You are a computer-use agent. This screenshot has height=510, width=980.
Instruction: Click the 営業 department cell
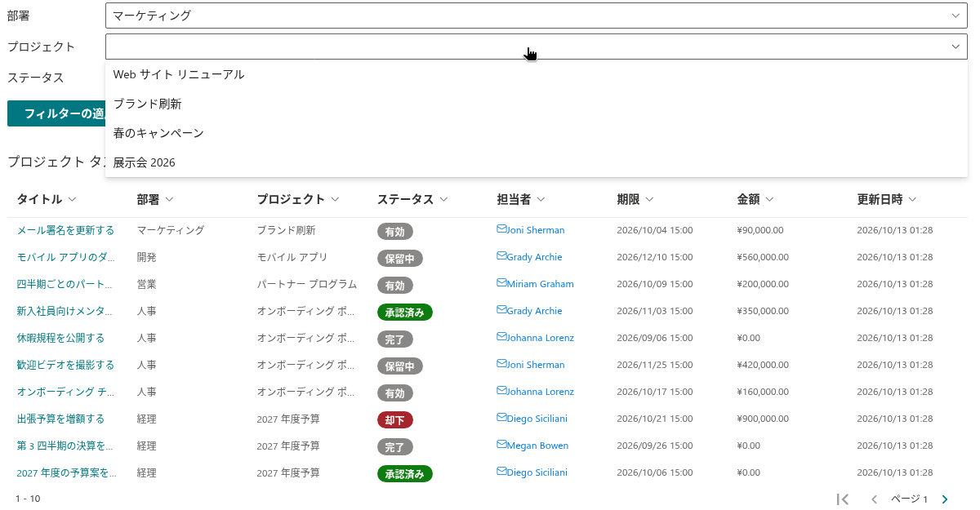coord(146,284)
